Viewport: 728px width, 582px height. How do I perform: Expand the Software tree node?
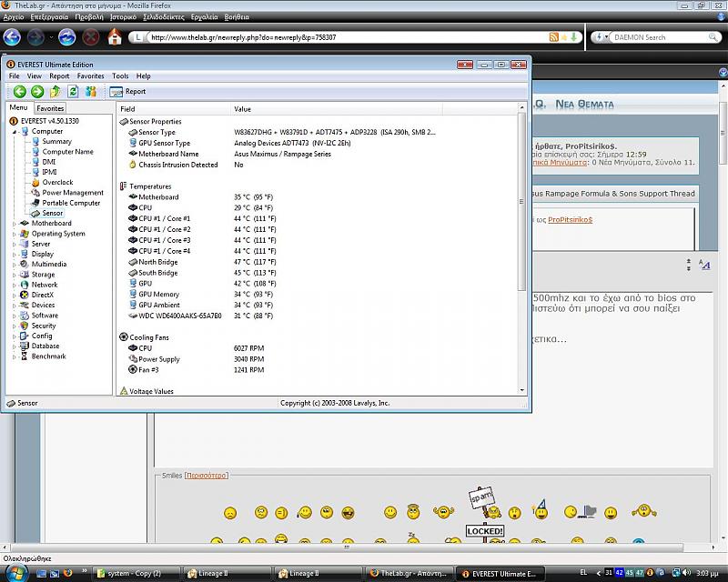pyautogui.click(x=14, y=316)
